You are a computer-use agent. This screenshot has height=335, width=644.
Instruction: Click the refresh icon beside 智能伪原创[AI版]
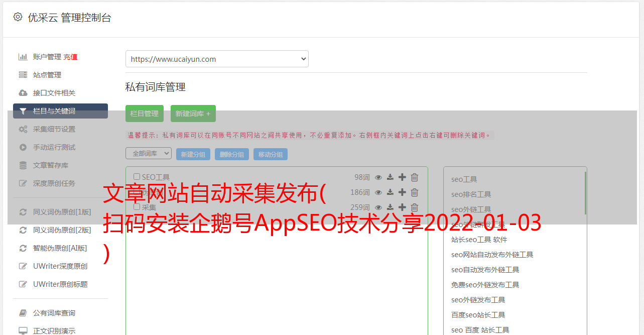click(x=23, y=248)
